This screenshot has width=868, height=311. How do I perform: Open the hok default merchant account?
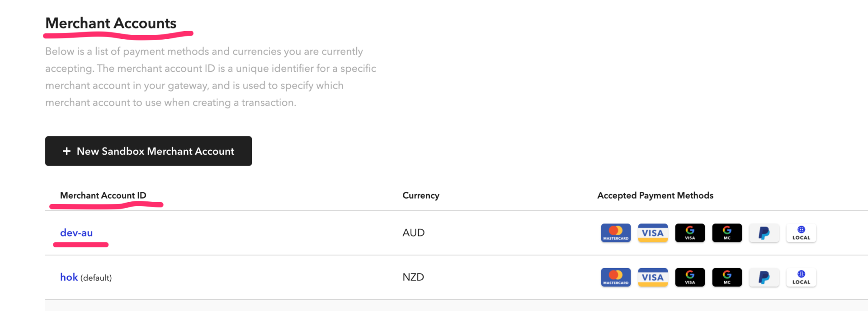69,277
